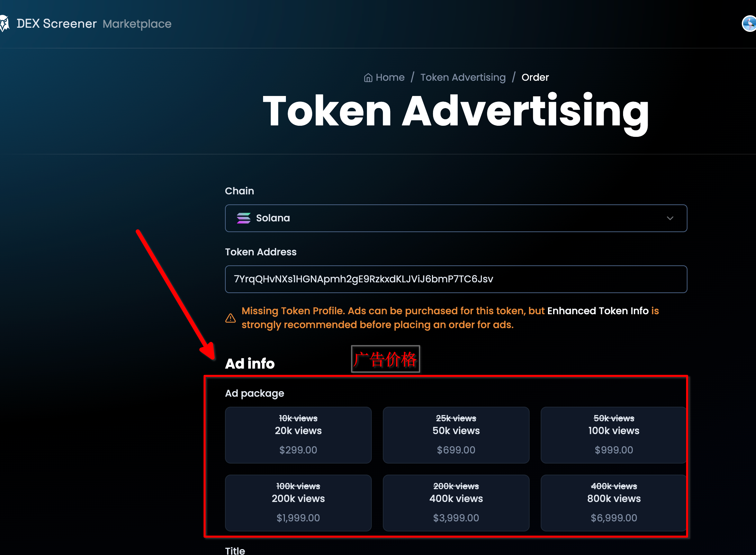
Task: Click the DEX Screener brand name
Action: click(x=57, y=24)
